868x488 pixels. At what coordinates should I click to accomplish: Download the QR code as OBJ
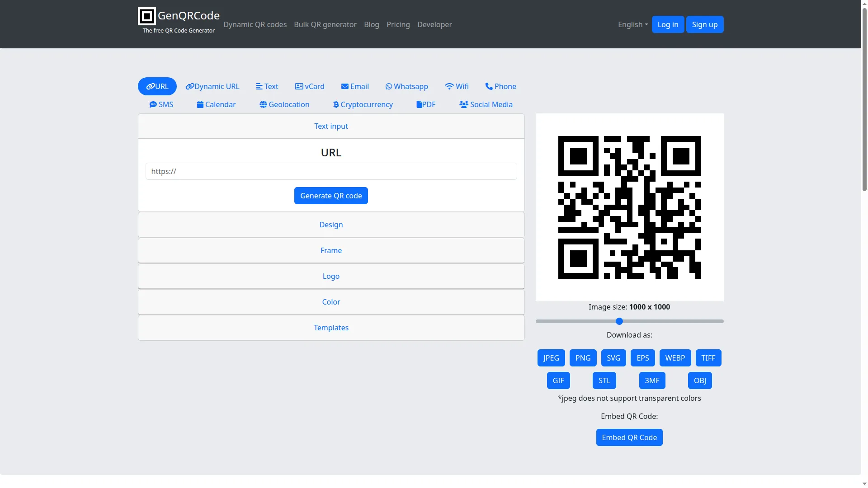700,380
